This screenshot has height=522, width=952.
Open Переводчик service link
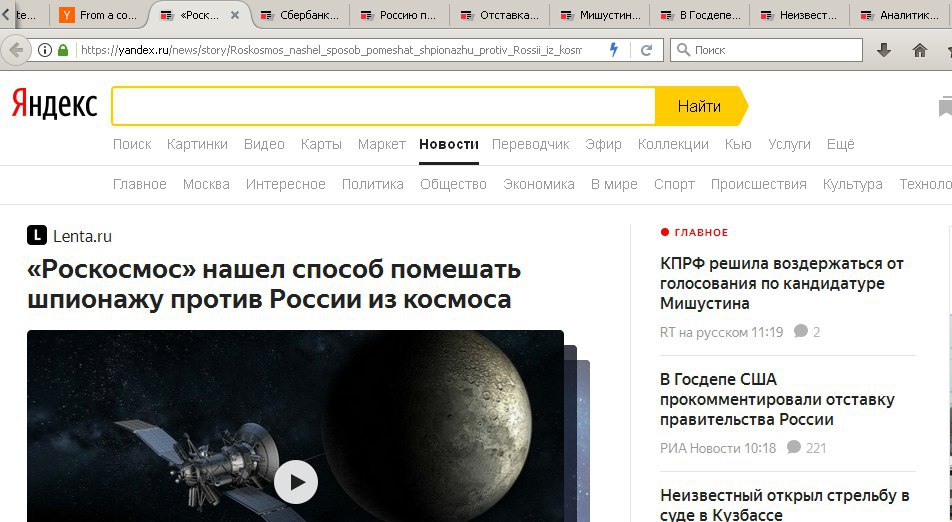531,144
